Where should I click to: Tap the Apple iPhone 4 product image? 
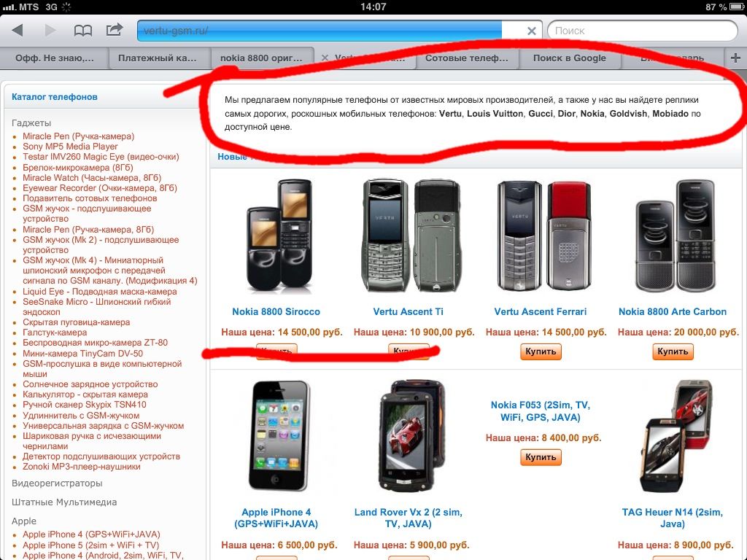click(279, 436)
